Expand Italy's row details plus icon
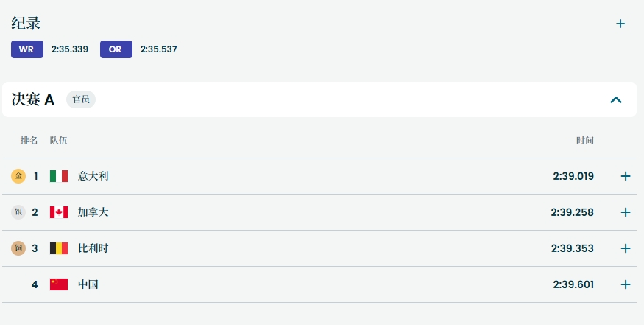 click(626, 176)
